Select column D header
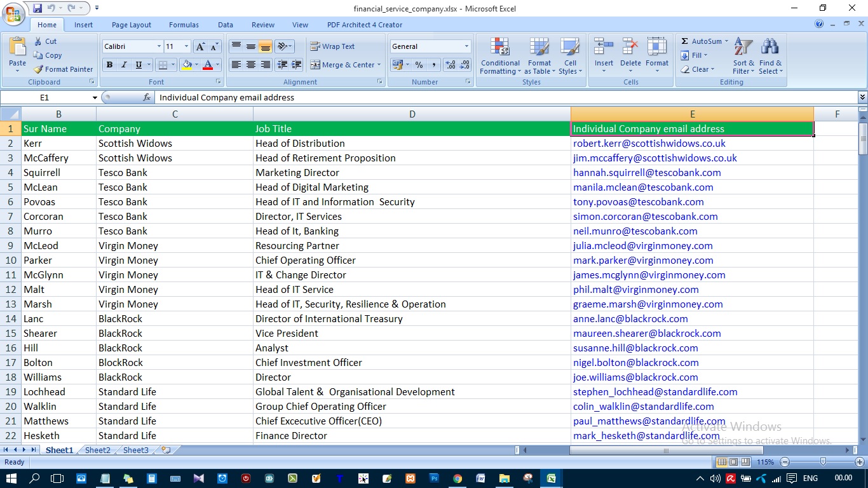 [x=412, y=114]
